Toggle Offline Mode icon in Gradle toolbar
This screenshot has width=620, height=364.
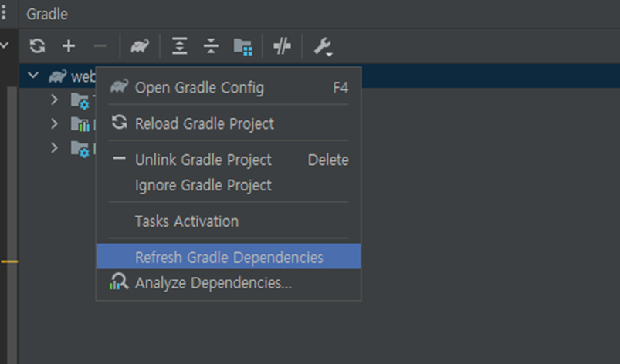click(x=283, y=45)
